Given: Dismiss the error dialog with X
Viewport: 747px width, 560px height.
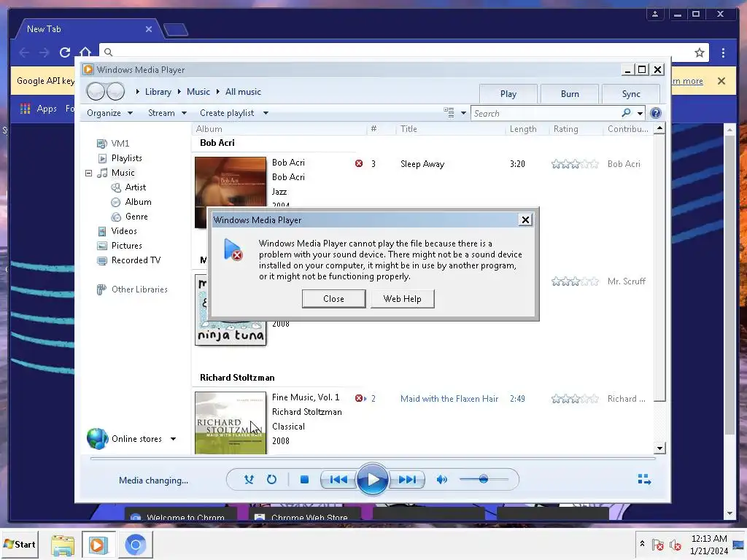Looking at the screenshot, I should pos(525,219).
